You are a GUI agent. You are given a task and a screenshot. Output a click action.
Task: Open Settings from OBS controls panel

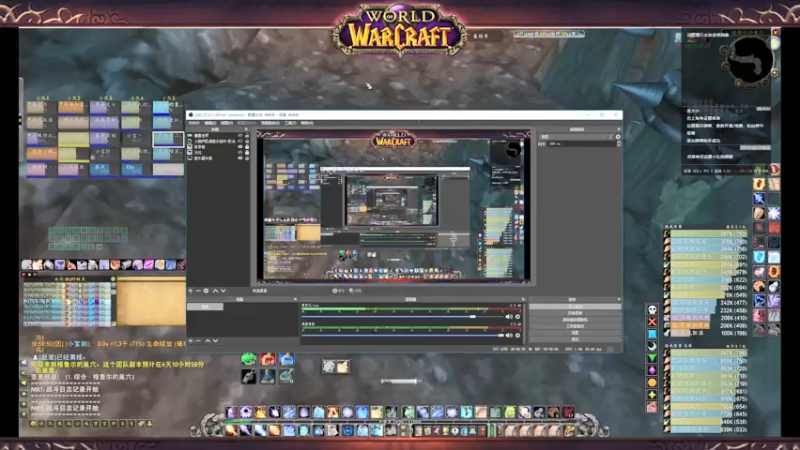(575, 333)
